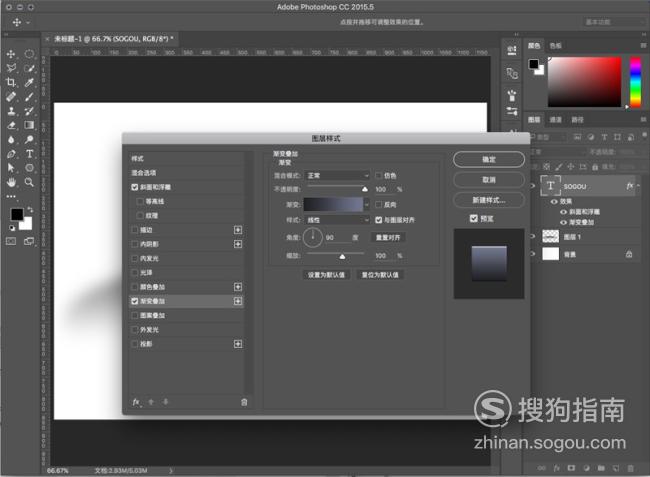Collapse SOGOU layer effects arrow next to fx
The width and height of the screenshot is (650, 477).
click(638, 186)
